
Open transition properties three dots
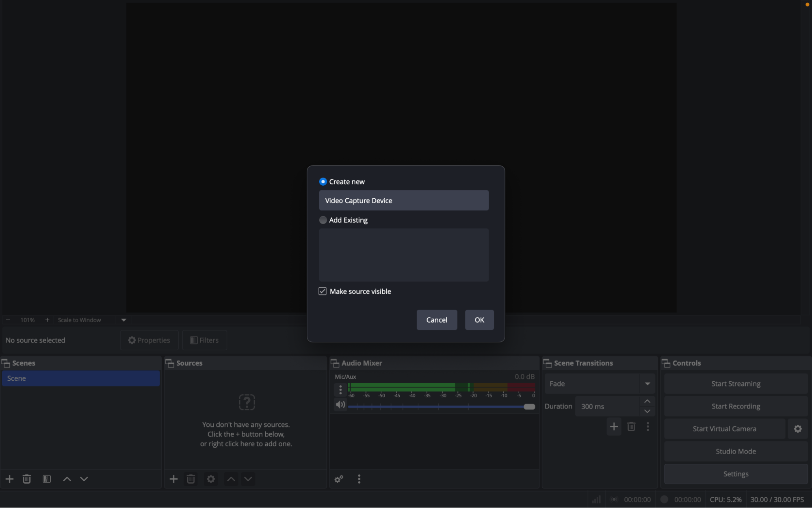648,427
